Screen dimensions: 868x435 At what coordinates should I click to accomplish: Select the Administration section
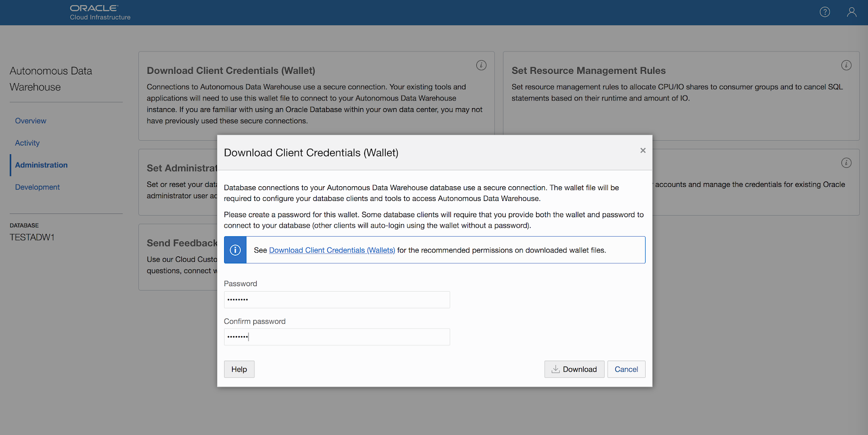tap(41, 165)
